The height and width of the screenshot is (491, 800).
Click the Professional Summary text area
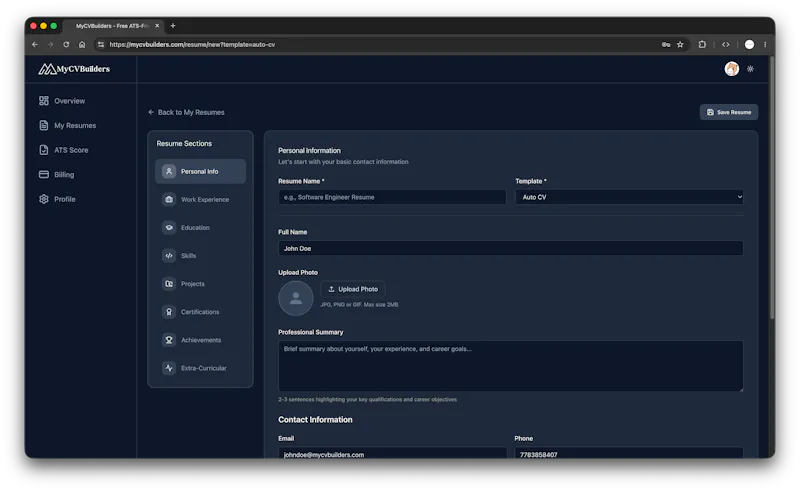point(510,366)
